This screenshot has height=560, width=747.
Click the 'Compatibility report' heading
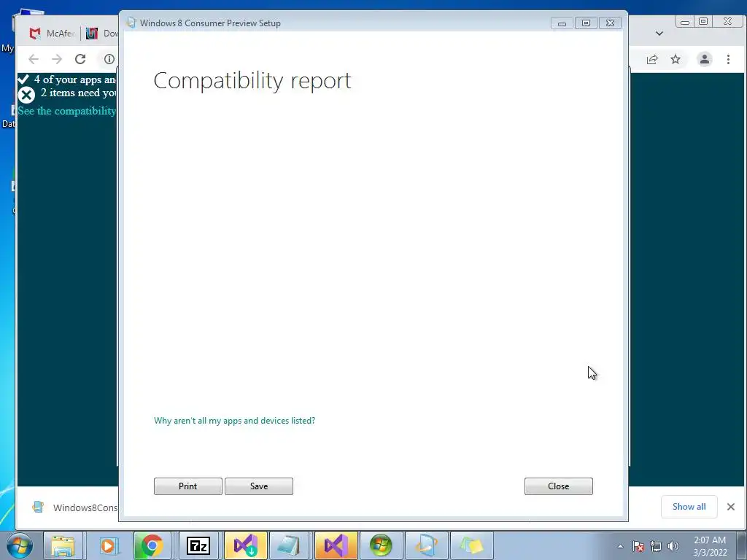click(252, 81)
